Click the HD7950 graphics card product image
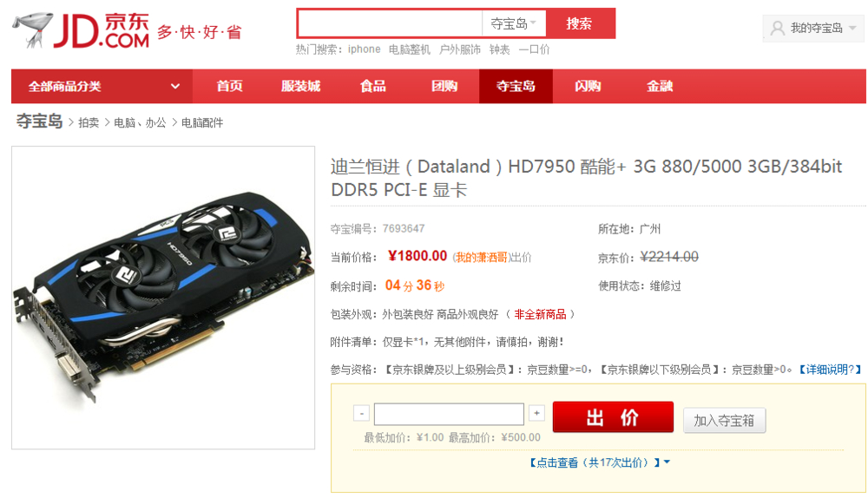This screenshot has width=868, height=498. coord(163,298)
